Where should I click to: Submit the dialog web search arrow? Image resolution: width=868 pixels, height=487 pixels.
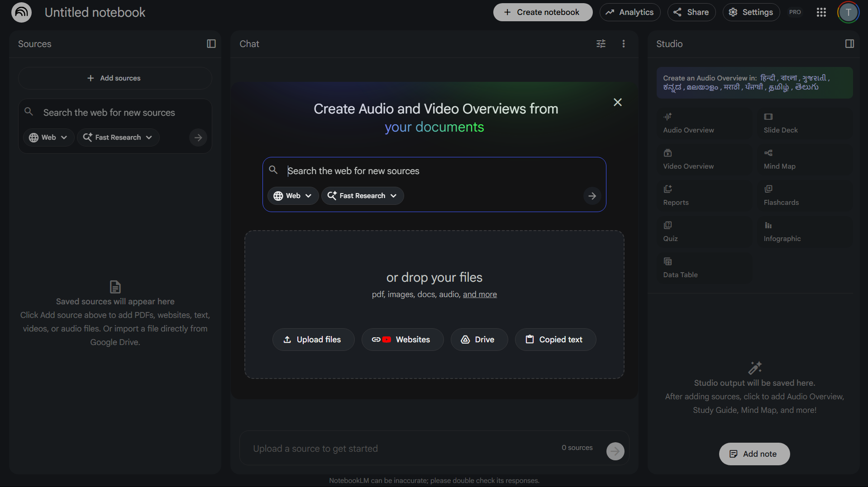592,196
